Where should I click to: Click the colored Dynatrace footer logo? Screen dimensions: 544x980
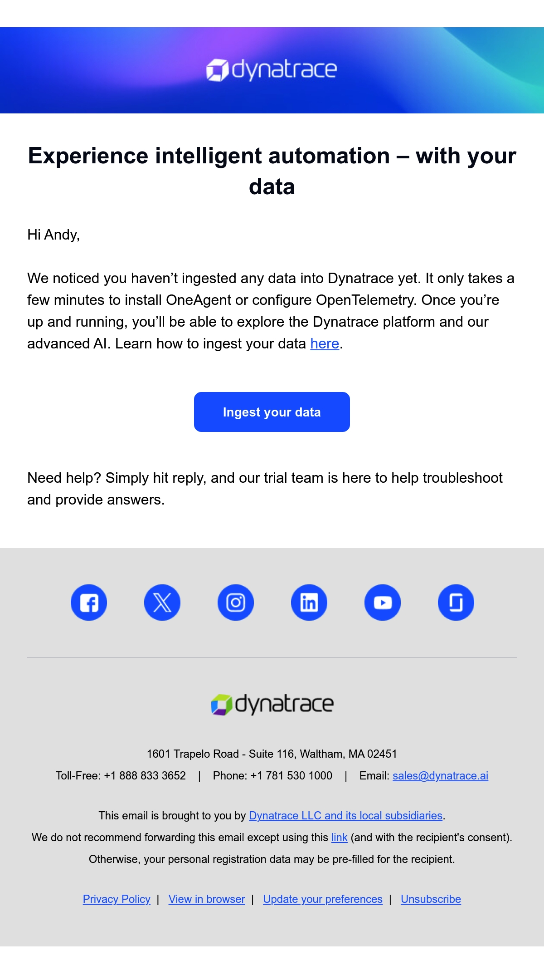click(x=272, y=705)
